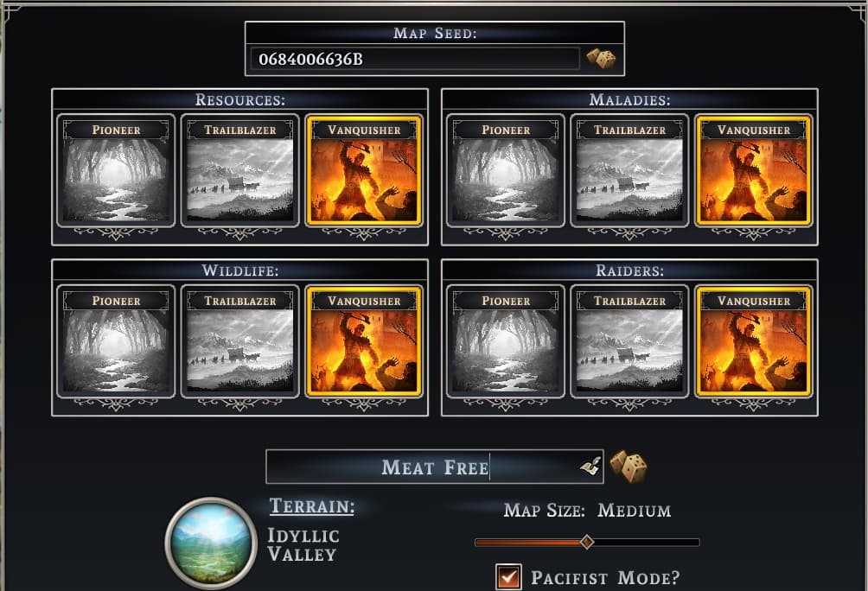Click the quill edit icon in name field

[x=590, y=467]
